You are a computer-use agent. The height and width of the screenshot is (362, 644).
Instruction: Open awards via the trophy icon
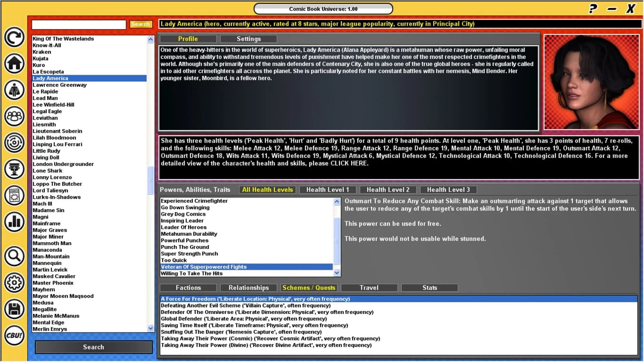click(14, 169)
